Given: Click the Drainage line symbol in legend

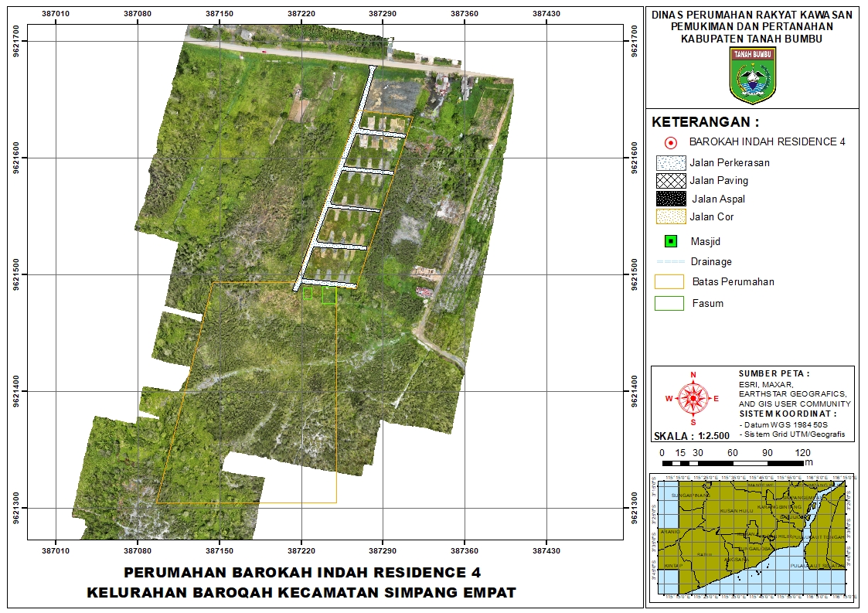Looking at the screenshot, I should (x=670, y=262).
